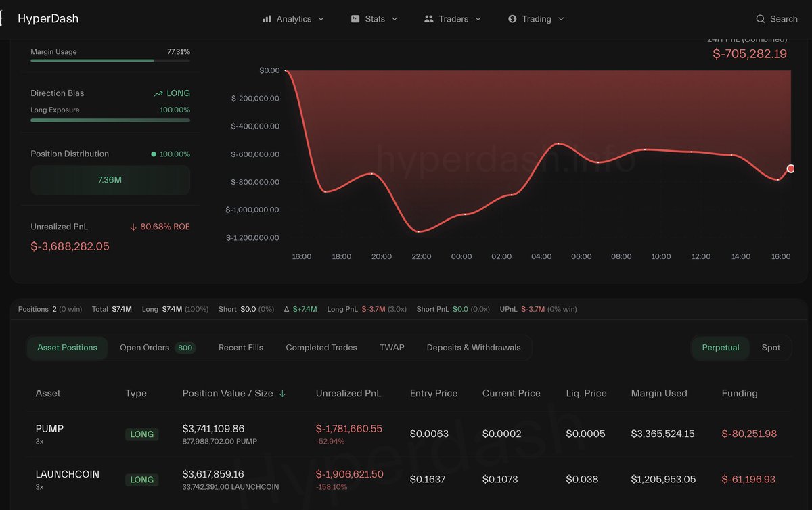Click the Trading dollar coin icon
The width and height of the screenshot is (812, 510).
[x=512, y=19]
